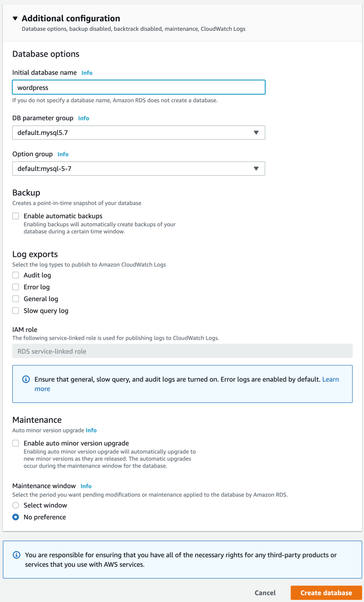Open Info for Initial database name
Image resolution: width=364 pixels, height=602 pixels.
tap(87, 73)
